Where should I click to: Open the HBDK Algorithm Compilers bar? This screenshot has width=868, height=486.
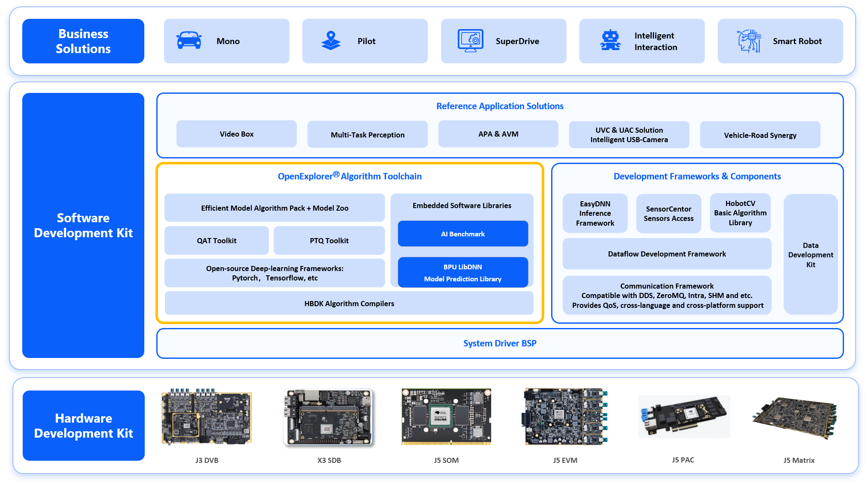tap(349, 303)
